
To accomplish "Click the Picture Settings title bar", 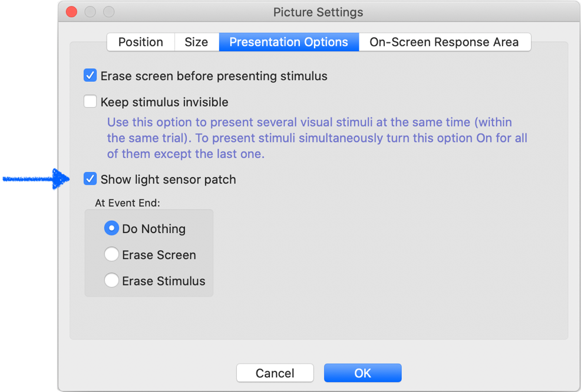I will (x=318, y=12).
